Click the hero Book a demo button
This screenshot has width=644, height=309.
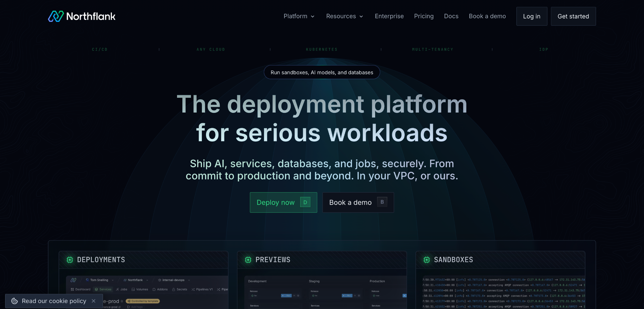click(x=358, y=202)
